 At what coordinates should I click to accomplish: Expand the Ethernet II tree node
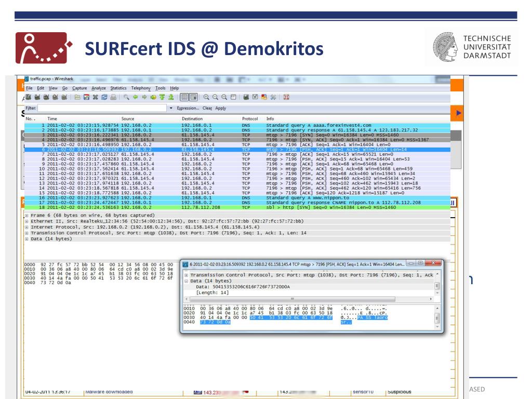pyautogui.click(x=27, y=221)
